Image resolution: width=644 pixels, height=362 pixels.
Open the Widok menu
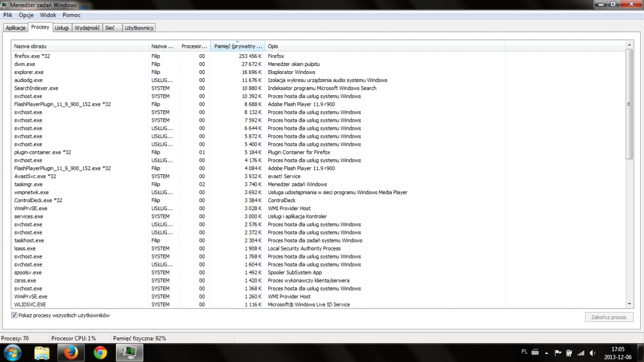48,15
